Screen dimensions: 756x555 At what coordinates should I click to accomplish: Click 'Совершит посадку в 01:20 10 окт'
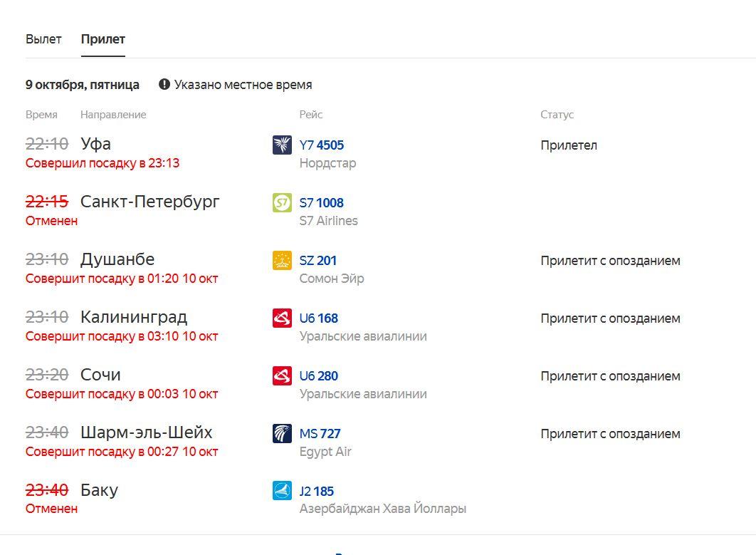tap(122, 279)
